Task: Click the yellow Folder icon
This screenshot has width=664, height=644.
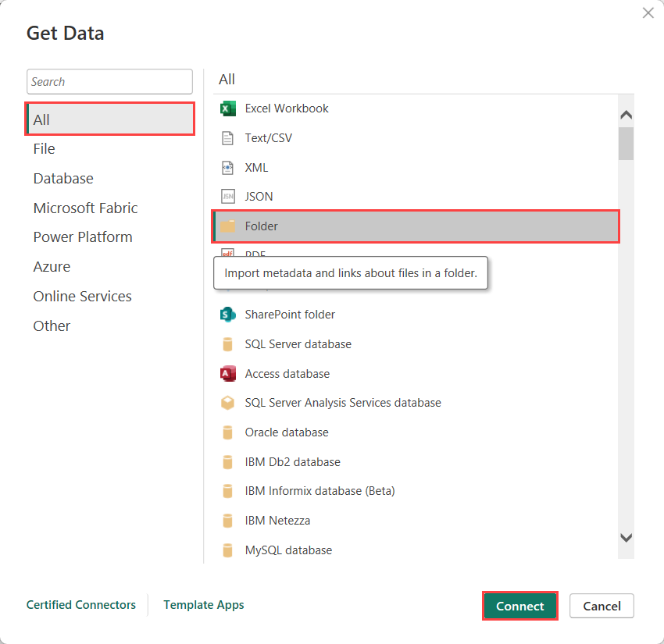Action: click(x=228, y=226)
